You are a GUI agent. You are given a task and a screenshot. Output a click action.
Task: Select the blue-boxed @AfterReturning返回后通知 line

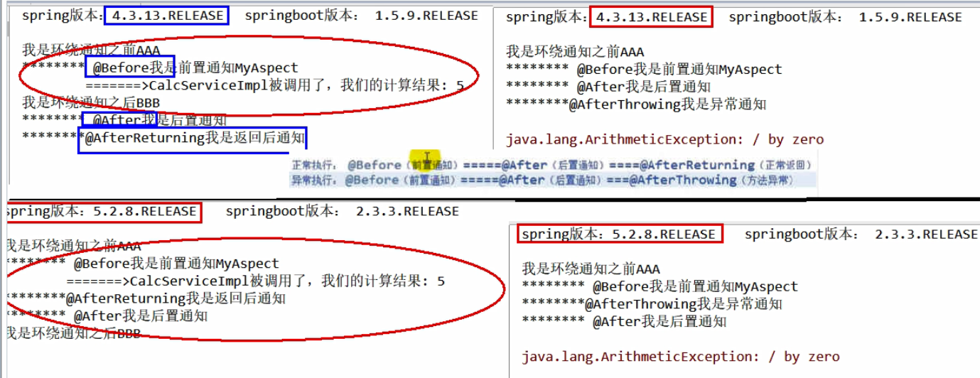coord(194,139)
